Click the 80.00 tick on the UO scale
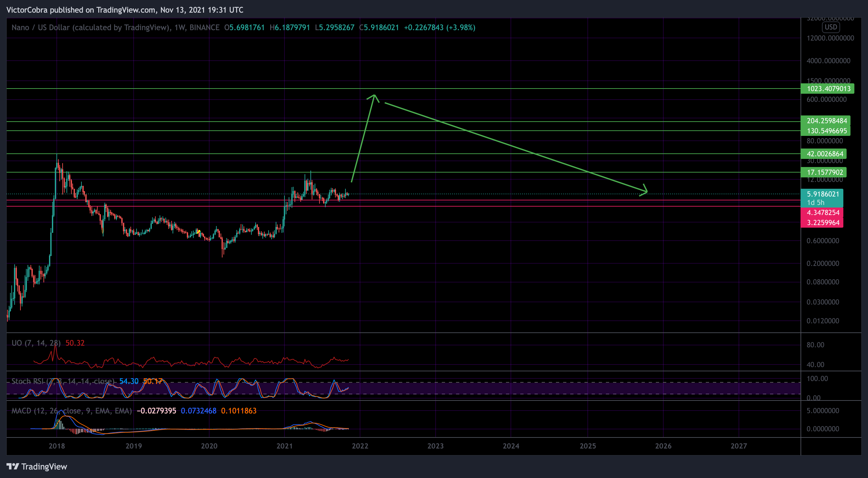The width and height of the screenshot is (868, 478). [x=815, y=345]
